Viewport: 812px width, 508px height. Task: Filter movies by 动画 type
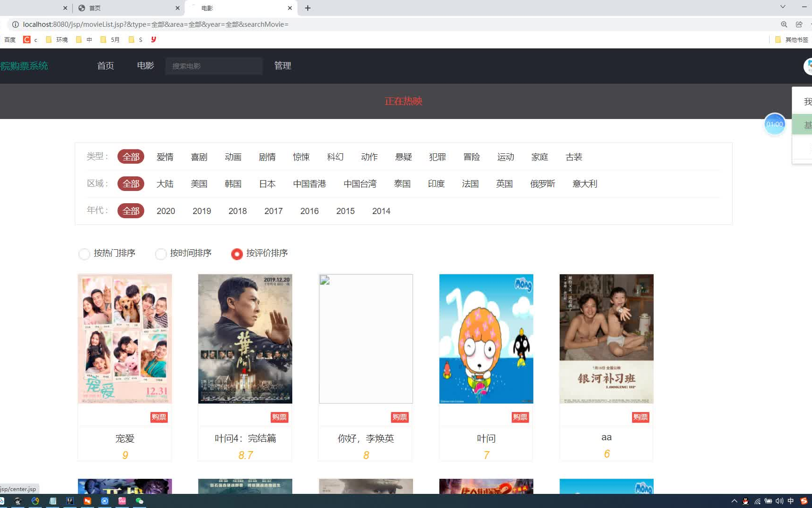pyautogui.click(x=233, y=157)
